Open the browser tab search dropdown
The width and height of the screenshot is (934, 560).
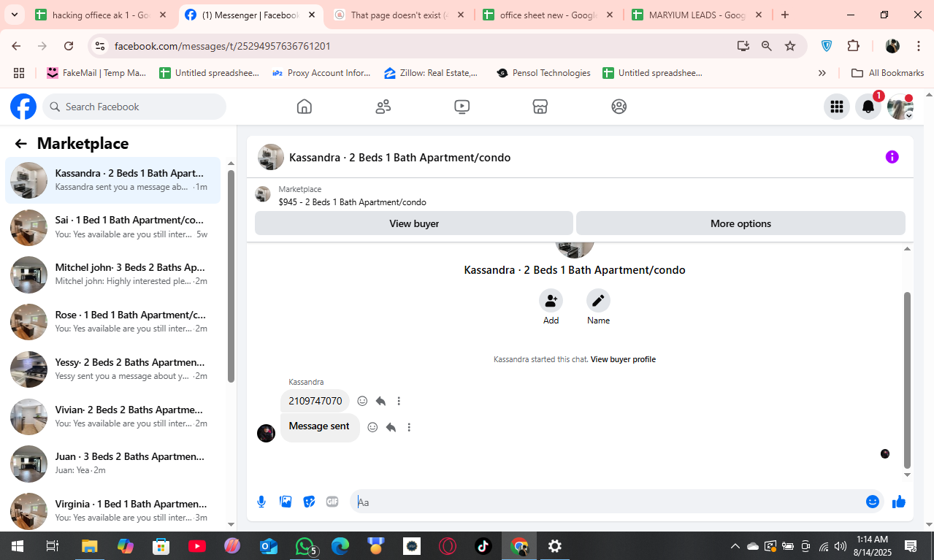(14, 15)
